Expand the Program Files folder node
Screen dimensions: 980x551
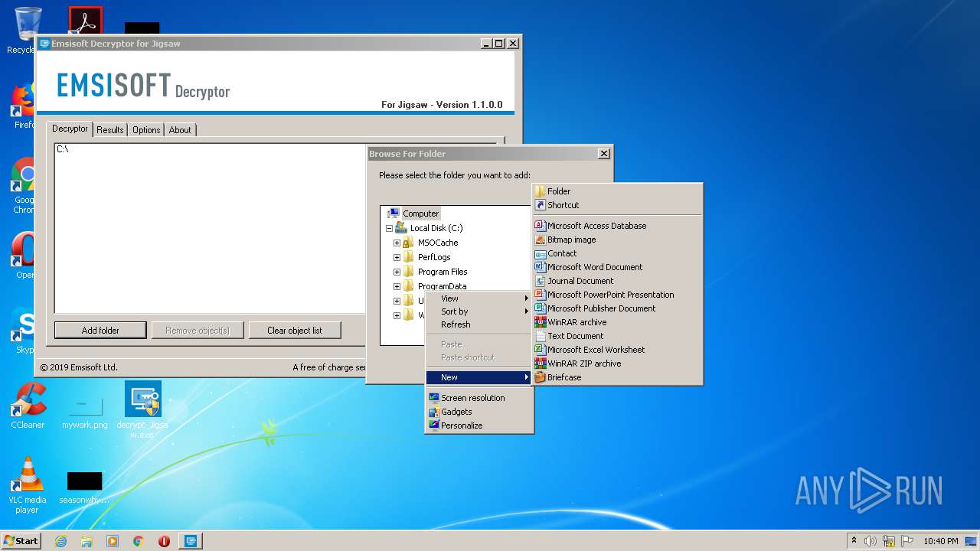pos(397,272)
